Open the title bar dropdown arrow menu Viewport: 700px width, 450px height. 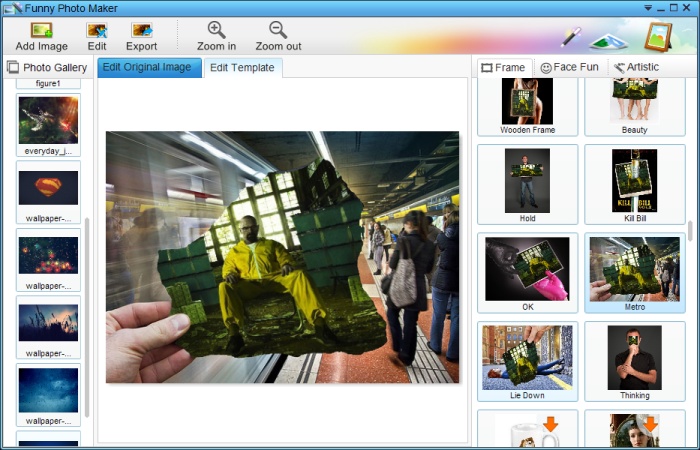pos(649,8)
